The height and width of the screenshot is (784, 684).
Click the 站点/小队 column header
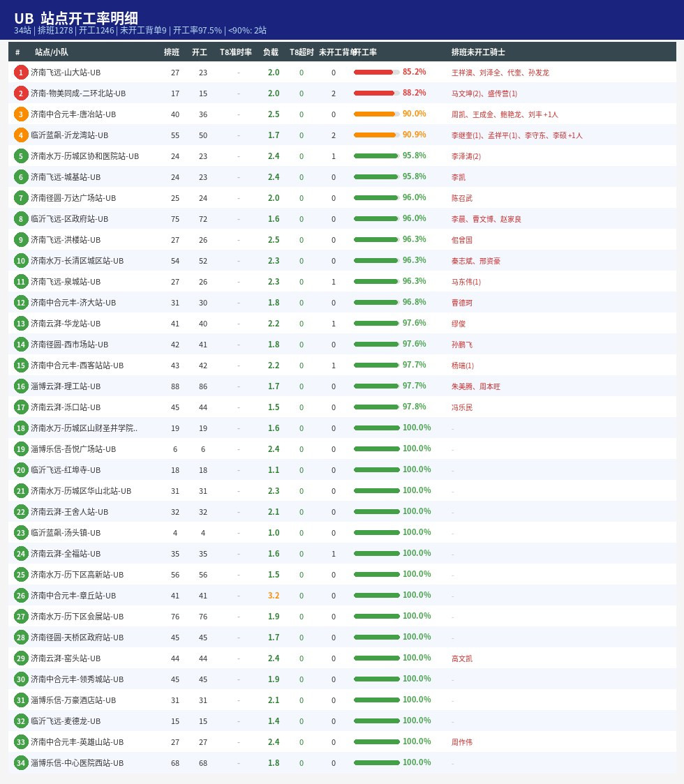(52, 52)
